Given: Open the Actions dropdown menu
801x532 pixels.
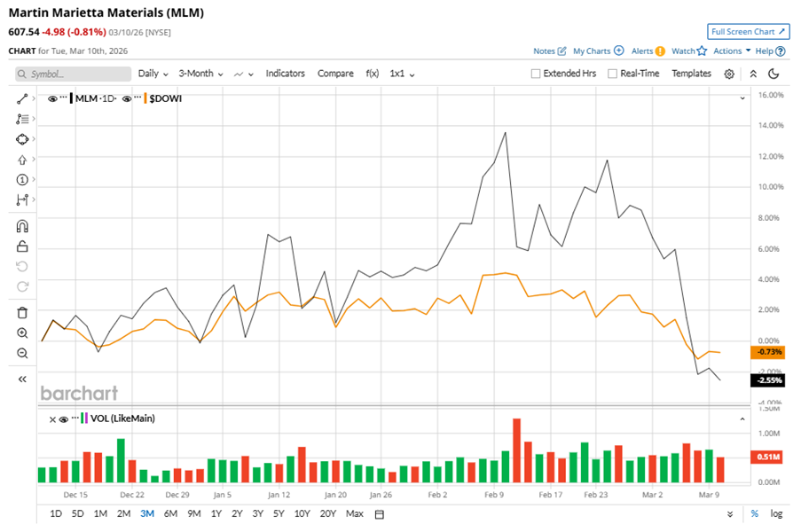Looking at the screenshot, I should pyautogui.click(x=732, y=51).
